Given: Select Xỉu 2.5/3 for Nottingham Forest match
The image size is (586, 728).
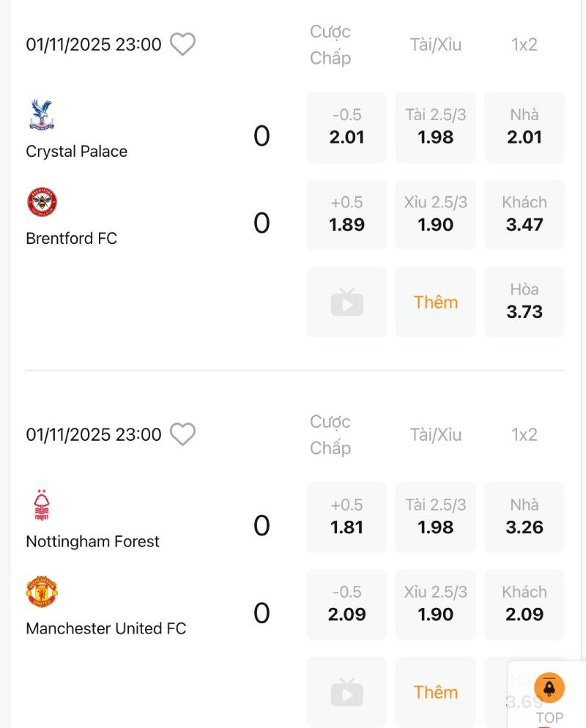Looking at the screenshot, I should (435, 604).
